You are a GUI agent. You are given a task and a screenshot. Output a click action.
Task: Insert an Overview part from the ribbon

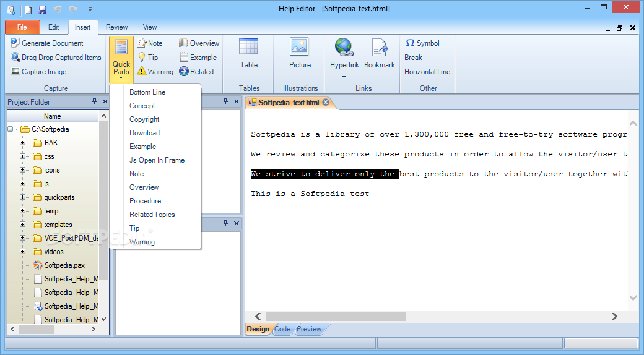199,43
